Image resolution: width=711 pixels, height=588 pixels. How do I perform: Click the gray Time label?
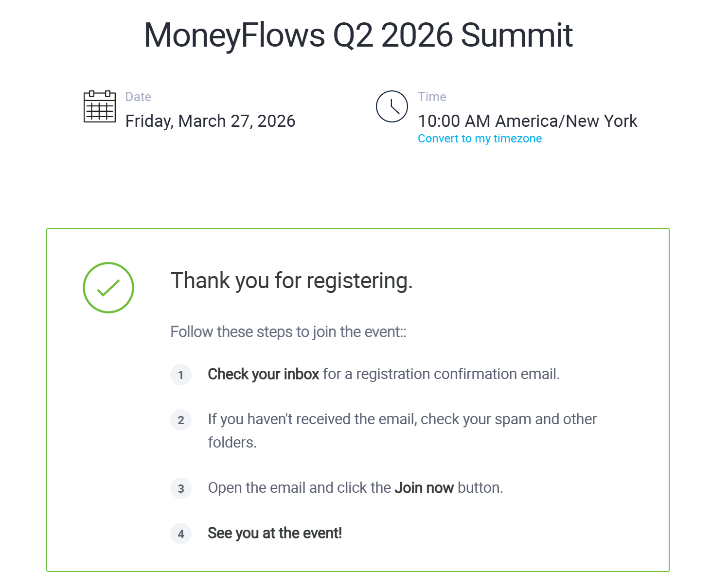[432, 97]
